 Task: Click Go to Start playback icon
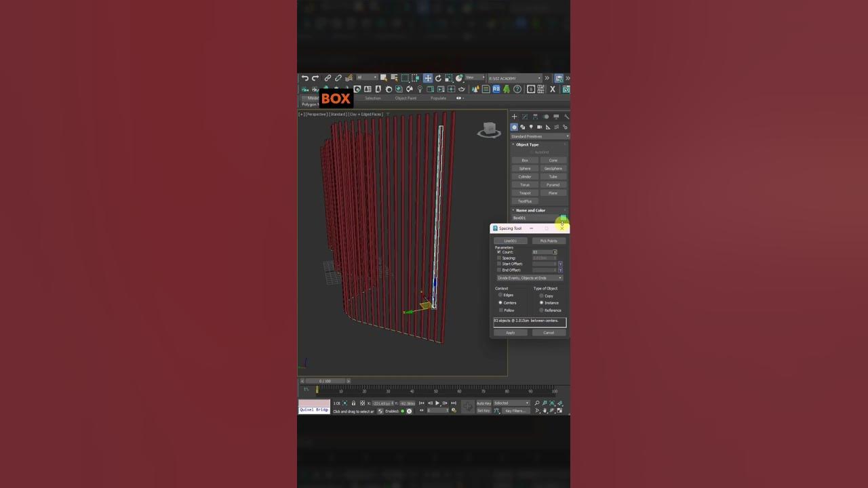[x=421, y=403]
